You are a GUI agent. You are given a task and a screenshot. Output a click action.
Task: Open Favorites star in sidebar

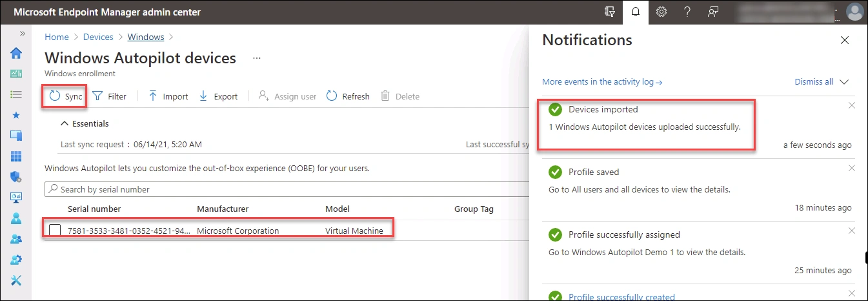pyautogui.click(x=16, y=115)
